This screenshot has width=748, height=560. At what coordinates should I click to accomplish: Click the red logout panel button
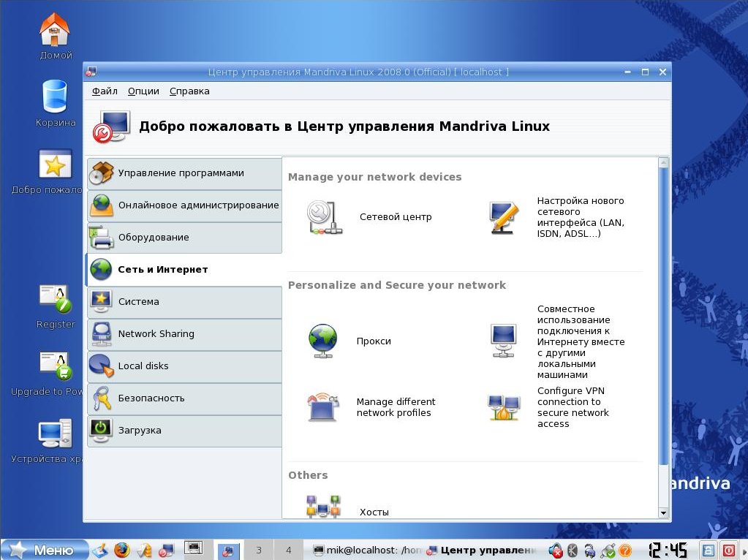[x=728, y=550]
